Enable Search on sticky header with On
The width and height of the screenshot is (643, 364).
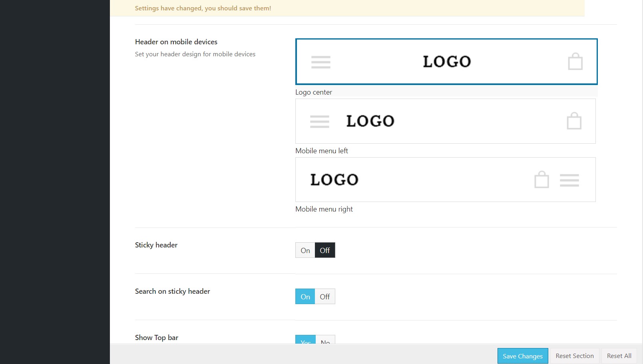pyautogui.click(x=305, y=297)
